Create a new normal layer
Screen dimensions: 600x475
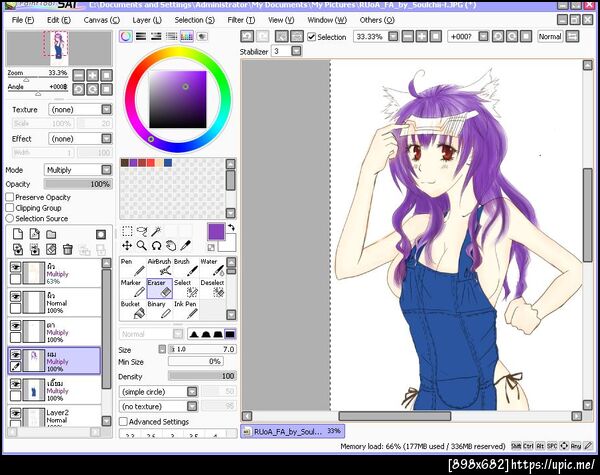pyautogui.click(x=18, y=234)
